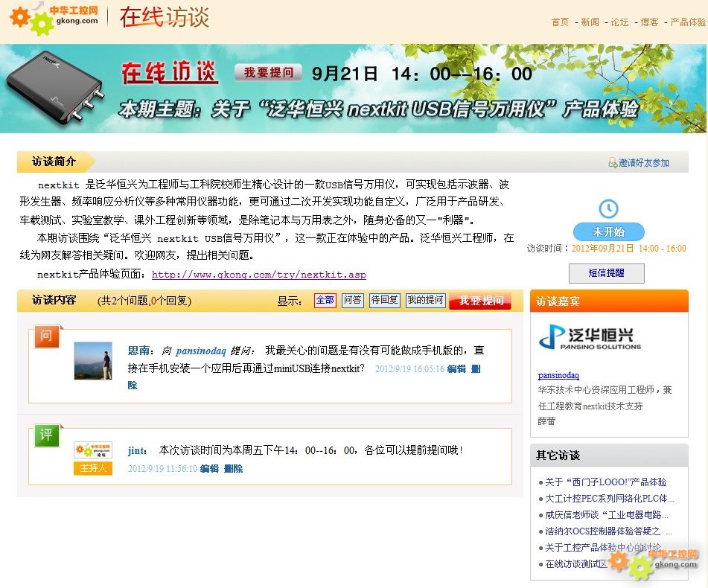Viewport: 708px width, 588px height.
Task: Open the nextkit.asp product trial link
Action: 259,275
